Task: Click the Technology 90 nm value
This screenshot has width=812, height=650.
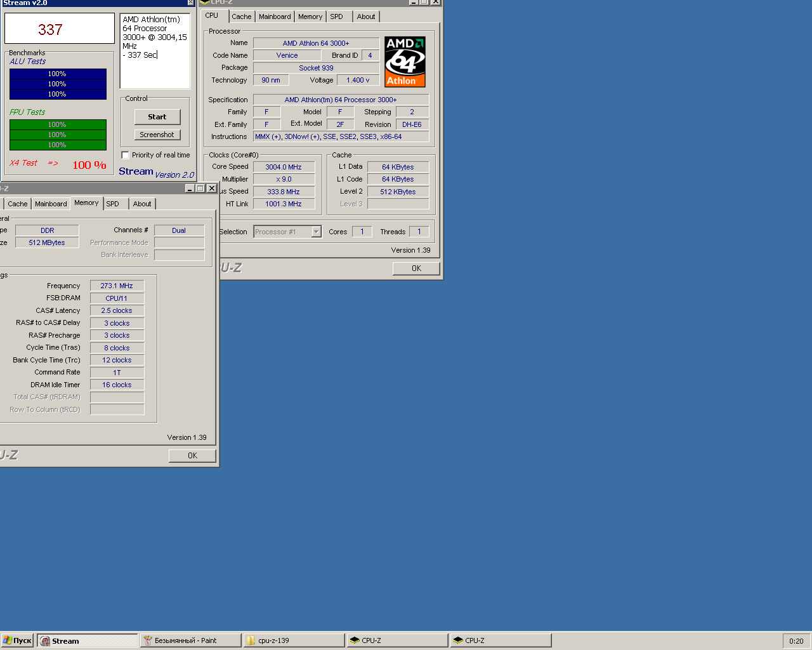Action: click(x=271, y=80)
